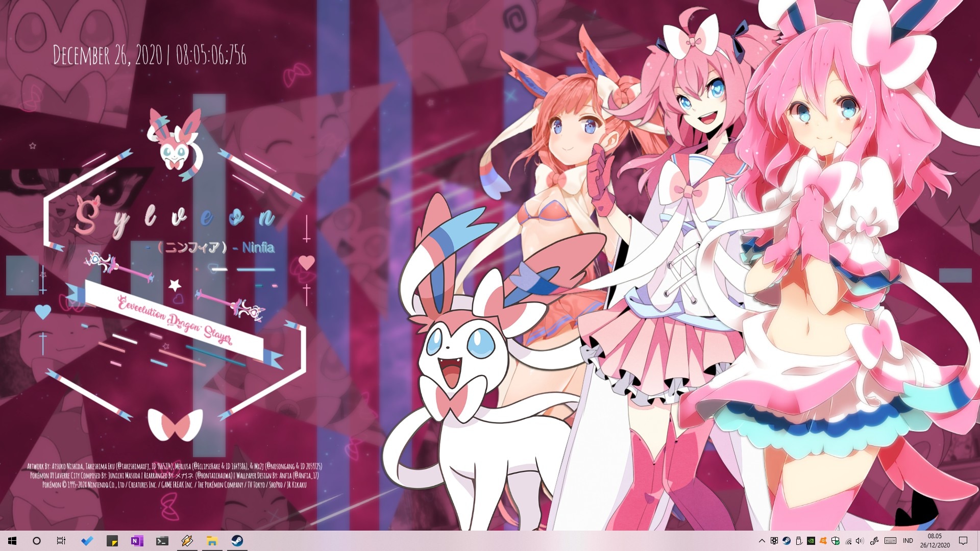Viewport: 980px width, 551px height.
Task: Open Windows Ink Workspace pen icon
Action: 874,541
